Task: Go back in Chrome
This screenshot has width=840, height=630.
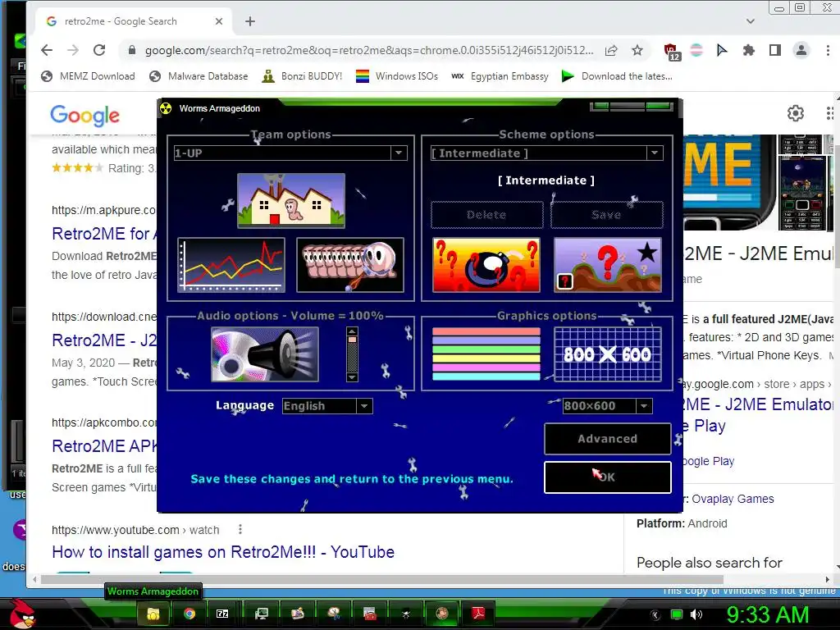Action: [47, 50]
